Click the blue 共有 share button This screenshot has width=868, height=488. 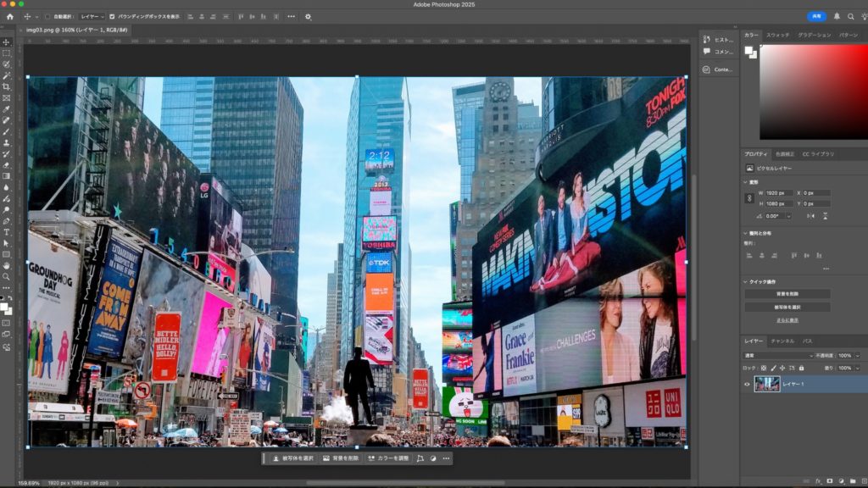815,16
